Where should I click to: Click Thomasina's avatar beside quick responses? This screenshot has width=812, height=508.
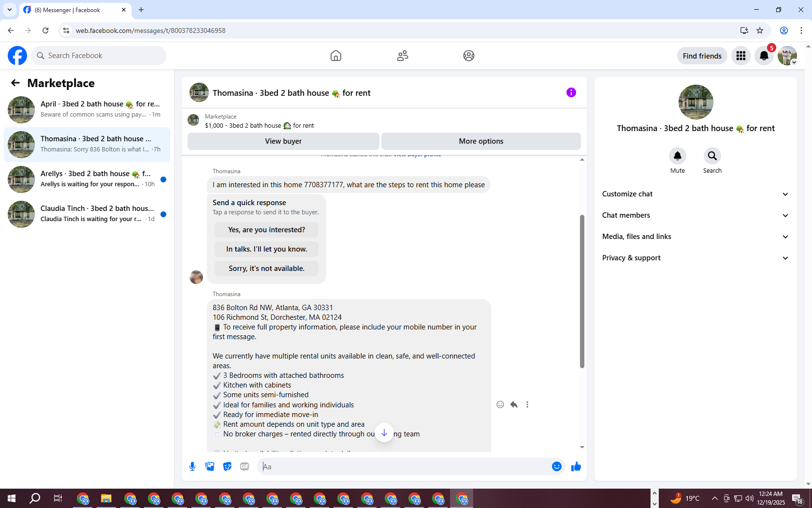[x=196, y=277]
